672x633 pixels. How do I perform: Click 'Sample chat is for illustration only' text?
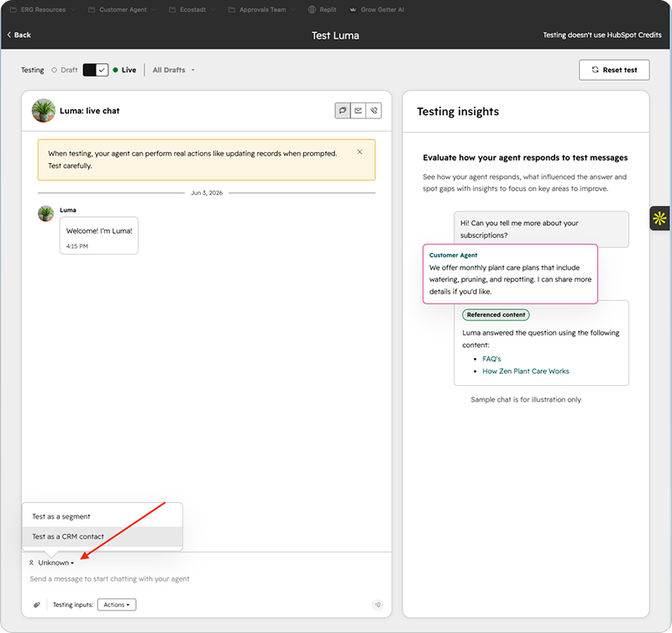(x=526, y=399)
